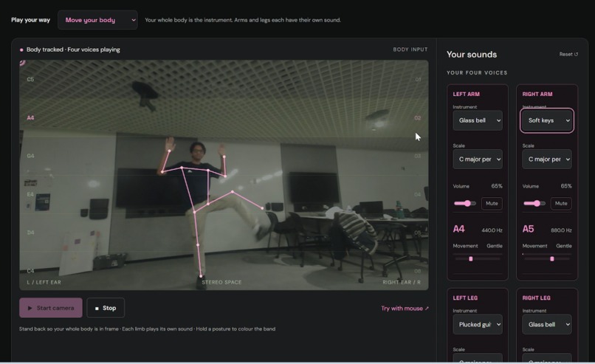This screenshot has height=364, width=595.
Task: Click the E4 note label on video
Action: [x=30, y=194]
